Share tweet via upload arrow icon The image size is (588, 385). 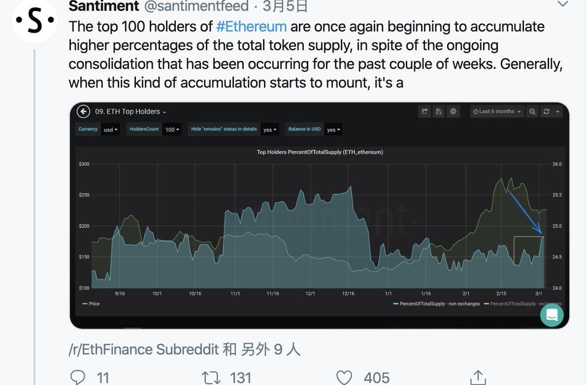coord(478,377)
